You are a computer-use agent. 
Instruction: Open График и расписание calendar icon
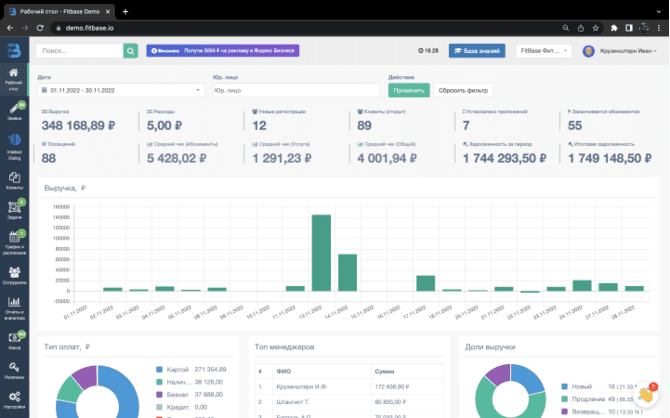click(15, 243)
